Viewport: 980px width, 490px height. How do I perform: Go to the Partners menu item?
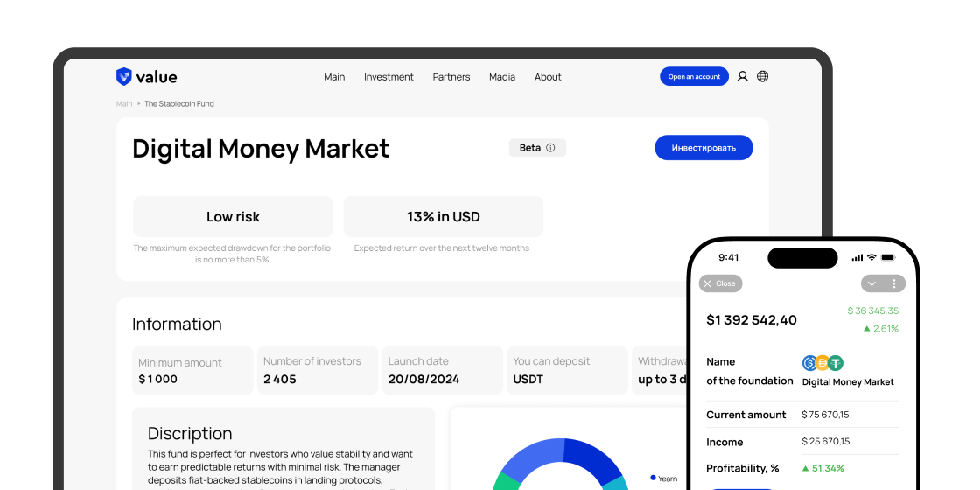pos(451,77)
